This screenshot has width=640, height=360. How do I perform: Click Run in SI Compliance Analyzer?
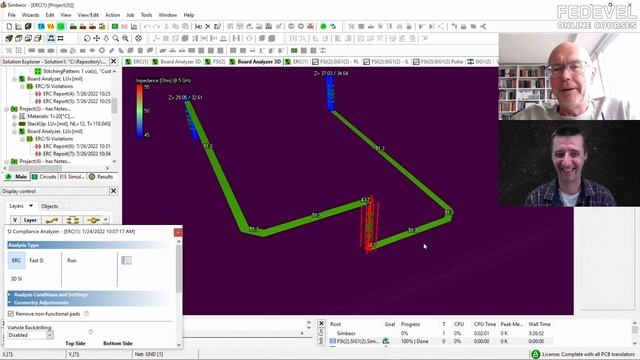[x=72, y=260]
